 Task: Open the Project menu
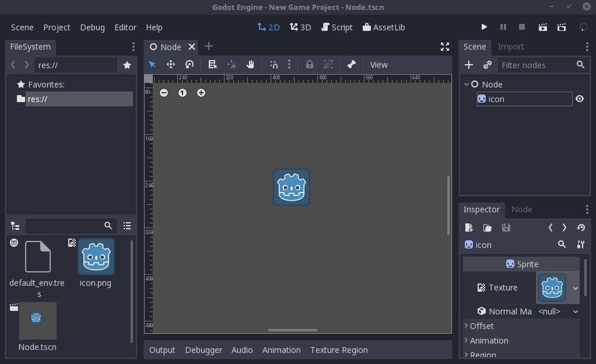[57, 27]
